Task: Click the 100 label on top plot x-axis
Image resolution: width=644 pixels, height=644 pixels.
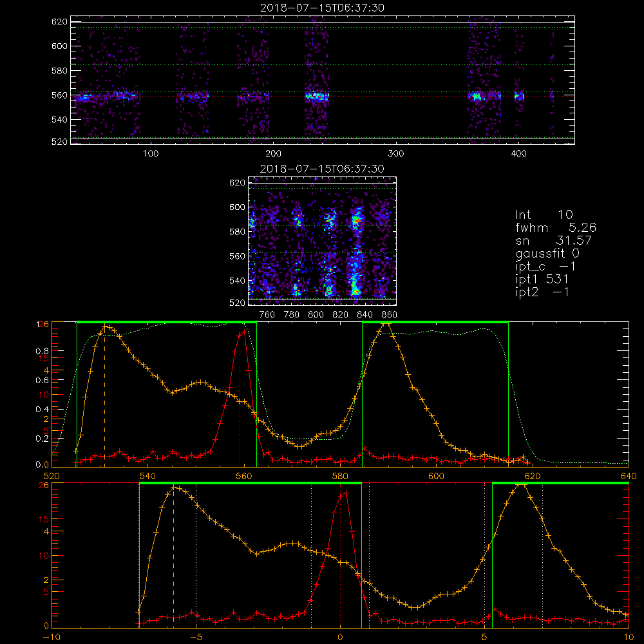Action: tap(151, 154)
